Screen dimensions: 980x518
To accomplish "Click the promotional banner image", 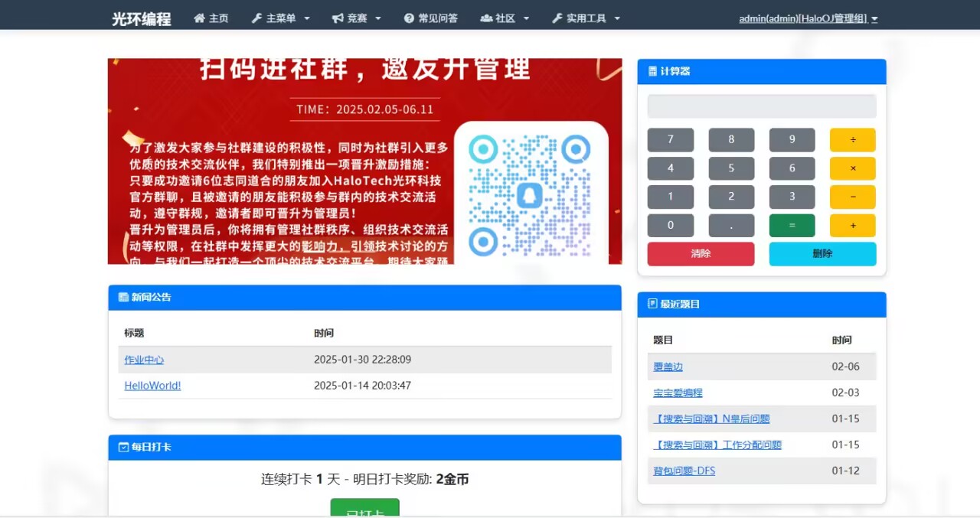I will (364, 161).
